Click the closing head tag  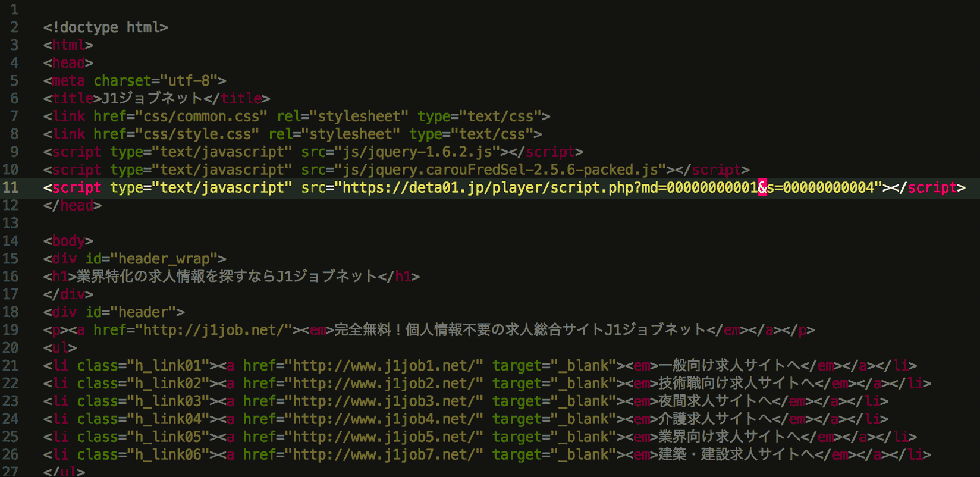pyautogui.click(x=73, y=206)
